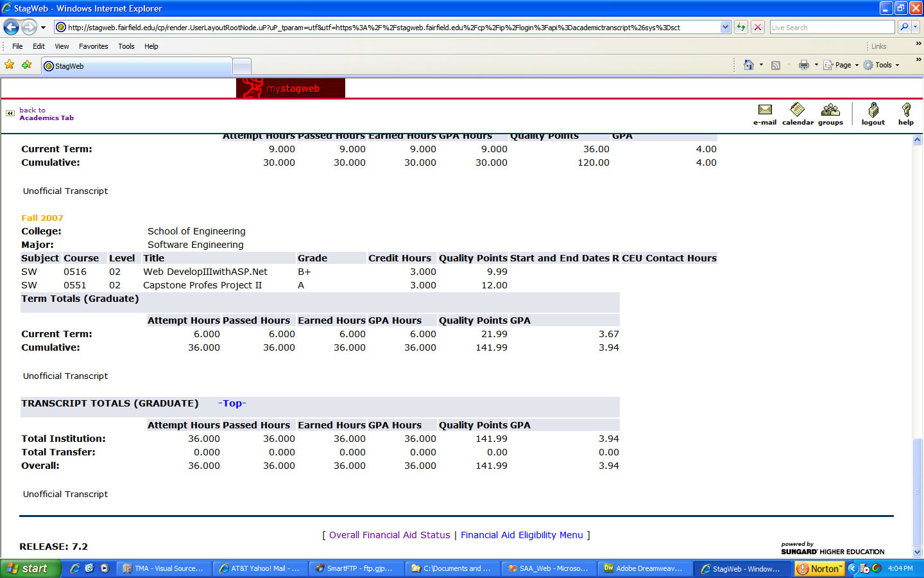Open the Favorites Center star icon
This screenshot has width=924, height=578.
click(9, 65)
